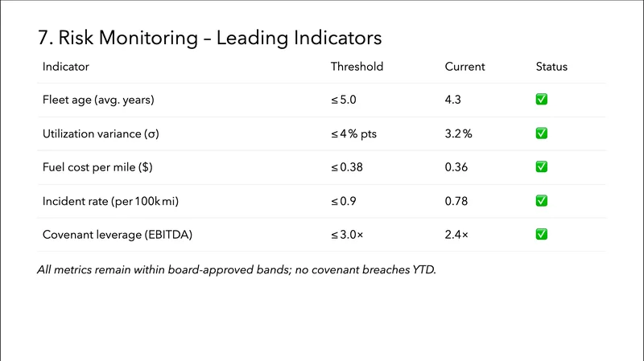Image resolution: width=644 pixels, height=361 pixels.
Task: Click the Indicator column header
Action: [66, 67]
